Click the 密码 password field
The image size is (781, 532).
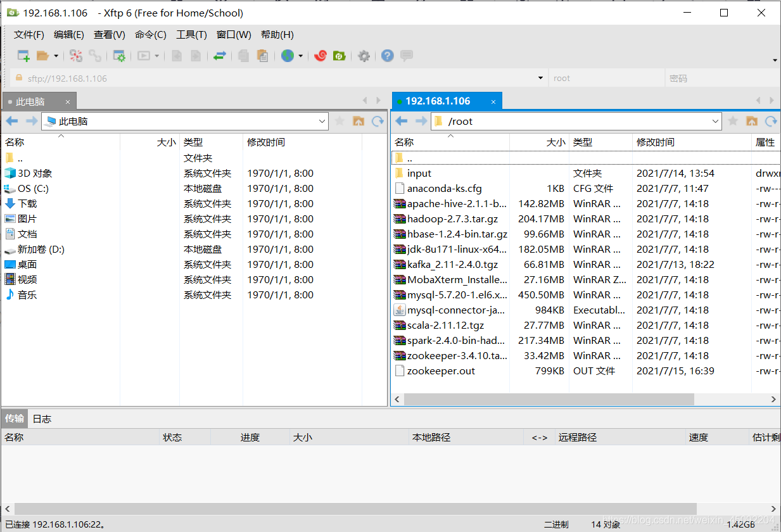pyautogui.click(x=722, y=79)
